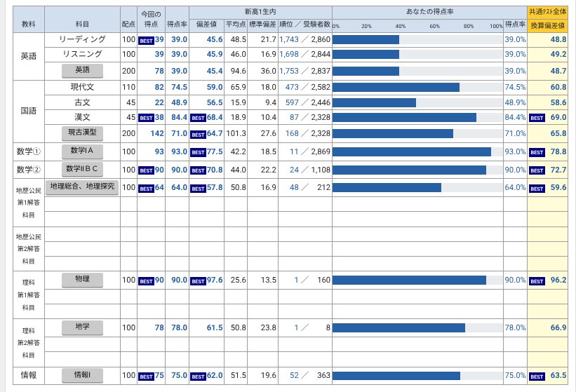The width and height of the screenshot is (576, 392).
Task: Click the 偏差値 column header
Action: tap(206, 25)
